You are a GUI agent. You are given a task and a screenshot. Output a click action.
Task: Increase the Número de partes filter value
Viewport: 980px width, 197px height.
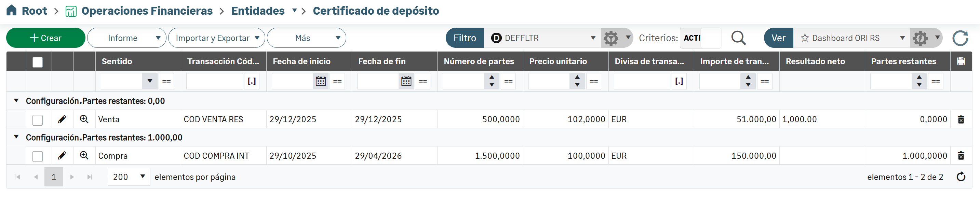click(492, 78)
